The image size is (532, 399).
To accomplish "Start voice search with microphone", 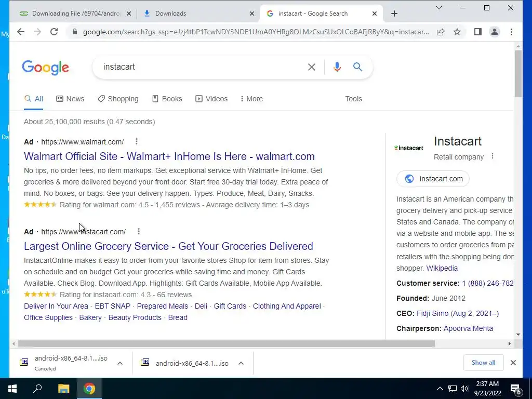I will point(337,67).
